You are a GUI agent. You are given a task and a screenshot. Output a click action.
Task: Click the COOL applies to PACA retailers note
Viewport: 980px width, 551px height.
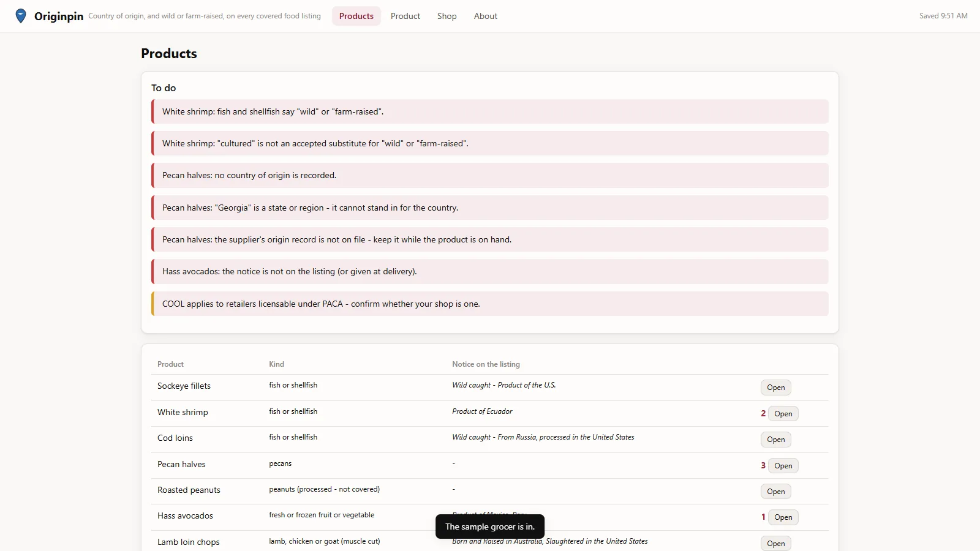[490, 304]
